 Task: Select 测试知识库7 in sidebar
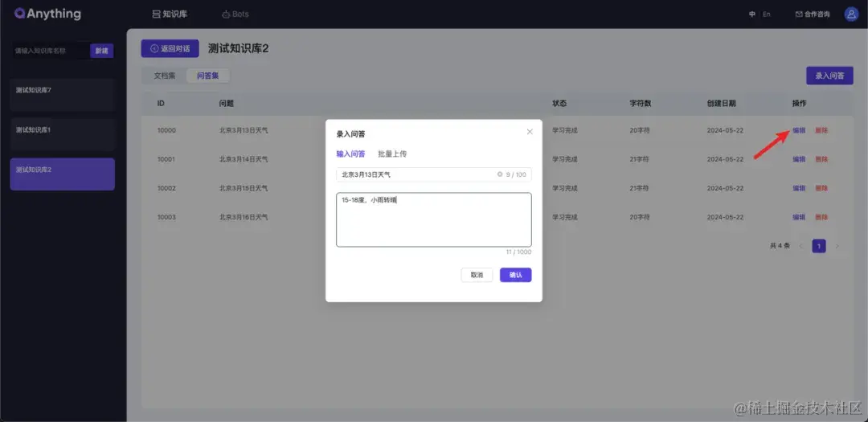63,95
